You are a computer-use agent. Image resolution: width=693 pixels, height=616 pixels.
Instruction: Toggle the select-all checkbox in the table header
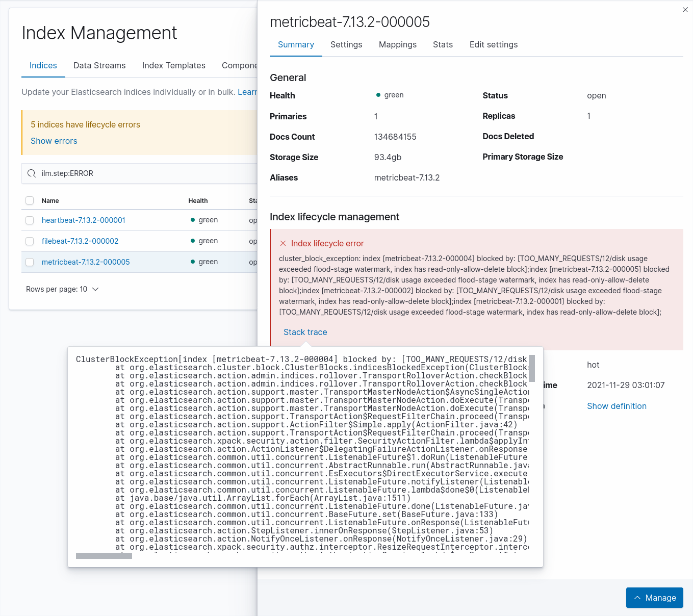coord(30,200)
